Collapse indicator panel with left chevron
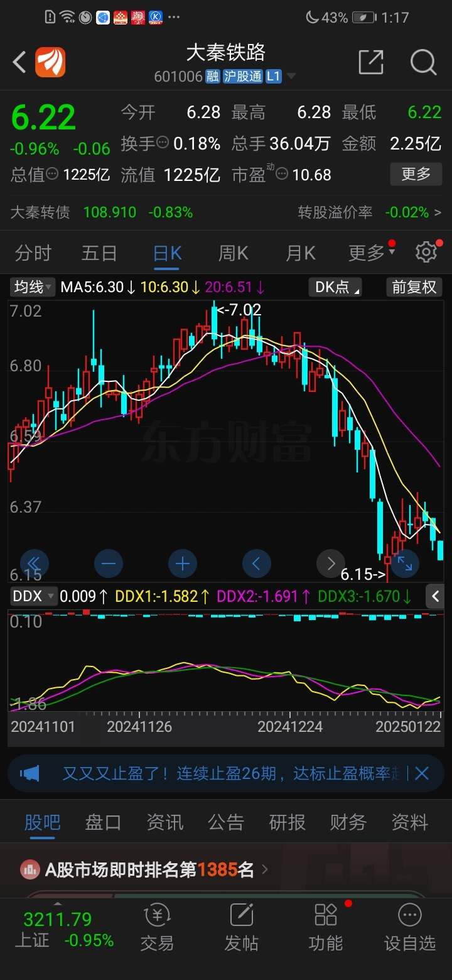The image size is (452, 980). pyautogui.click(x=435, y=596)
